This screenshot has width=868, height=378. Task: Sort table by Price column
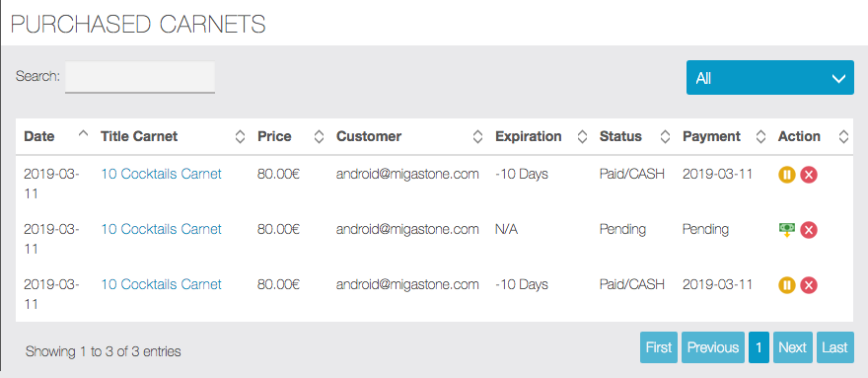[x=319, y=136]
